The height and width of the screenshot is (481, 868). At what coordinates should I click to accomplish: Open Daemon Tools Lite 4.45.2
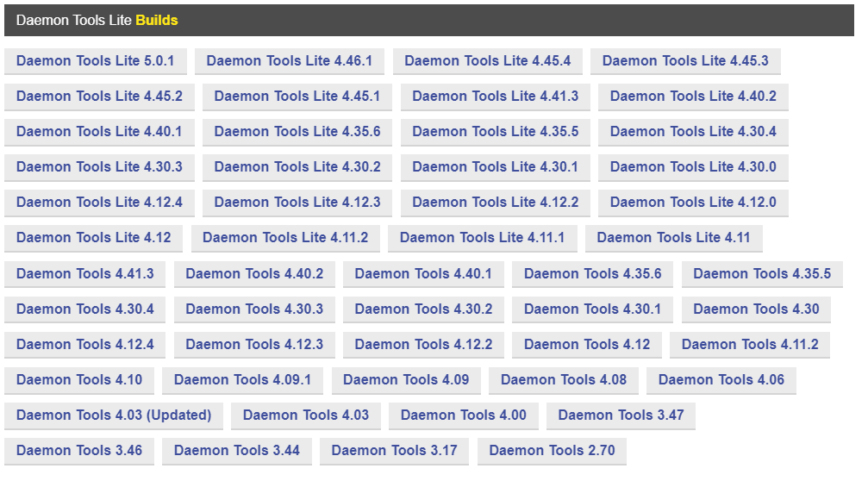[99, 97]
